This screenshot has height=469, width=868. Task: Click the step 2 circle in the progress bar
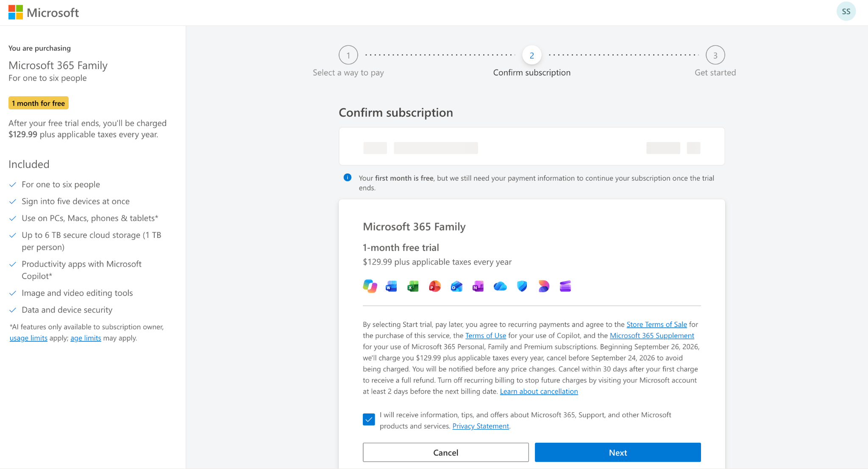[x=532, y=55]
